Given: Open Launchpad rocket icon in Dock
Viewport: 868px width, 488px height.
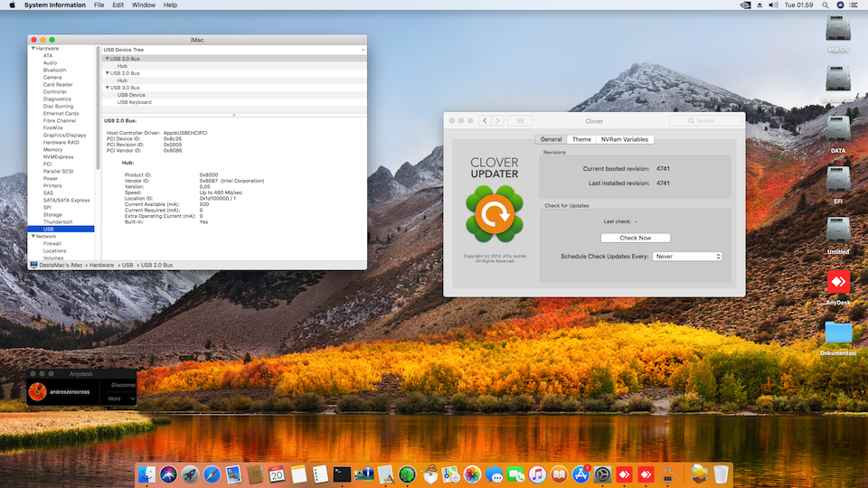Looking at the screenshot, I should (190, 474).
